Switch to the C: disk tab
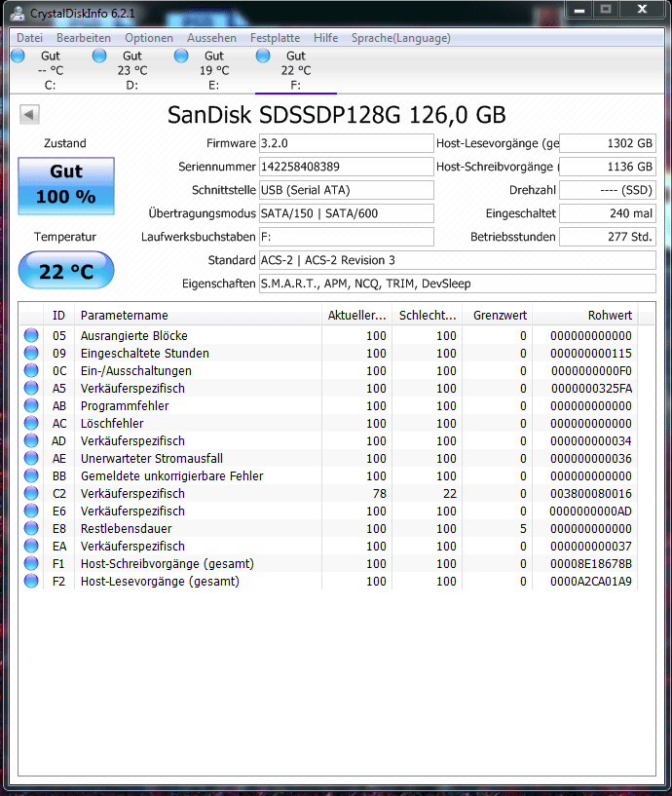Screen dimensions: 672x796 51,70
